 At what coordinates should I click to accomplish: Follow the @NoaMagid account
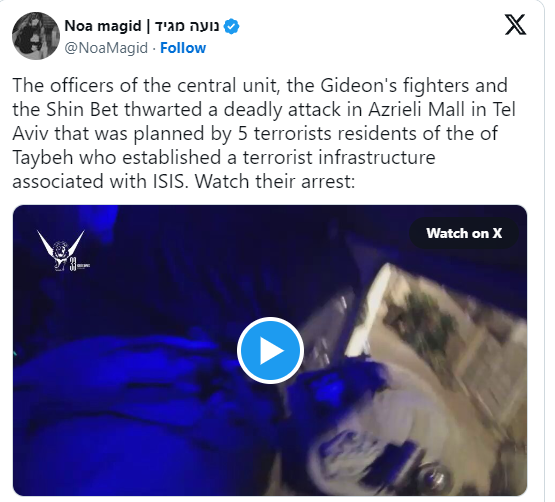[x=183, y=48]
